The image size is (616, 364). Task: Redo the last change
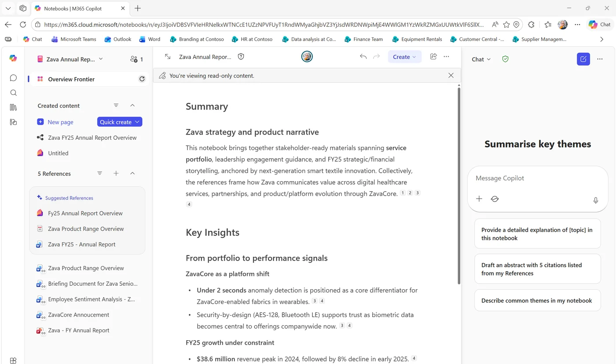point(376,57)
